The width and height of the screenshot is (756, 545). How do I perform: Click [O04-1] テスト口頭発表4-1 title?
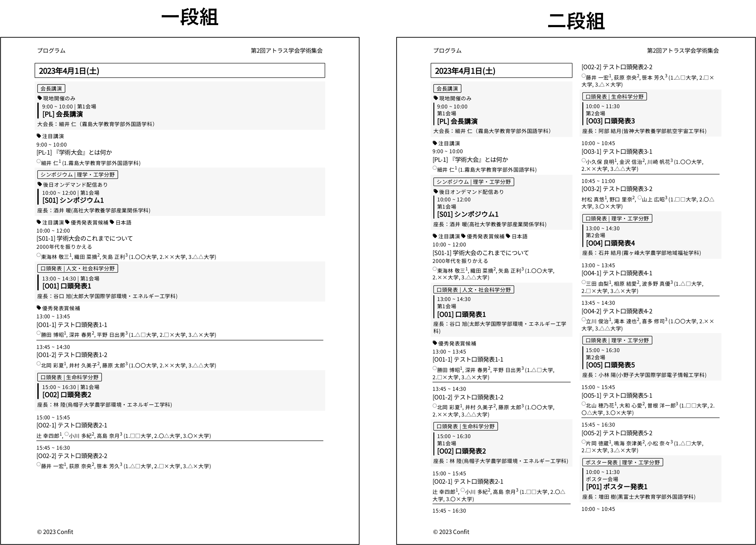pos(617,273)
